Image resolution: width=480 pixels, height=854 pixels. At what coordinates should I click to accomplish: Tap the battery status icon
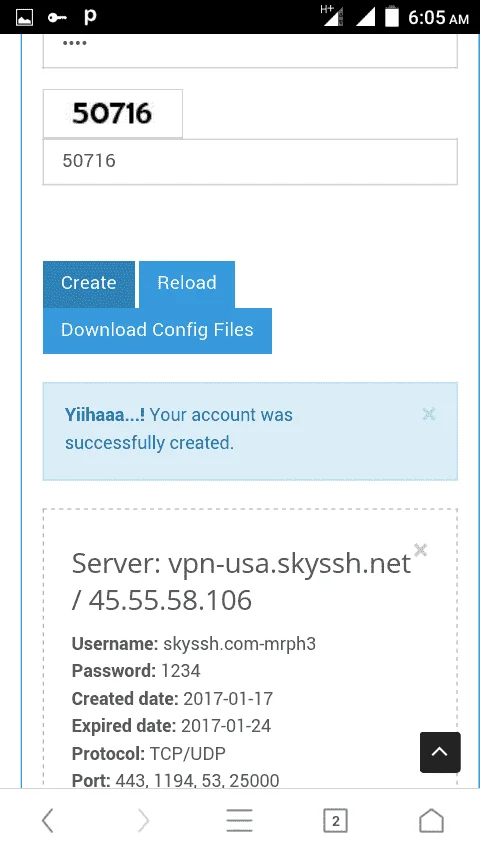[392, 17]
